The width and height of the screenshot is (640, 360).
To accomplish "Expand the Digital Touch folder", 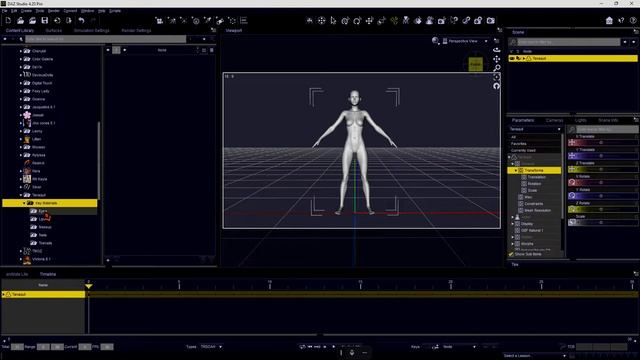I will [x=21, y=83].
